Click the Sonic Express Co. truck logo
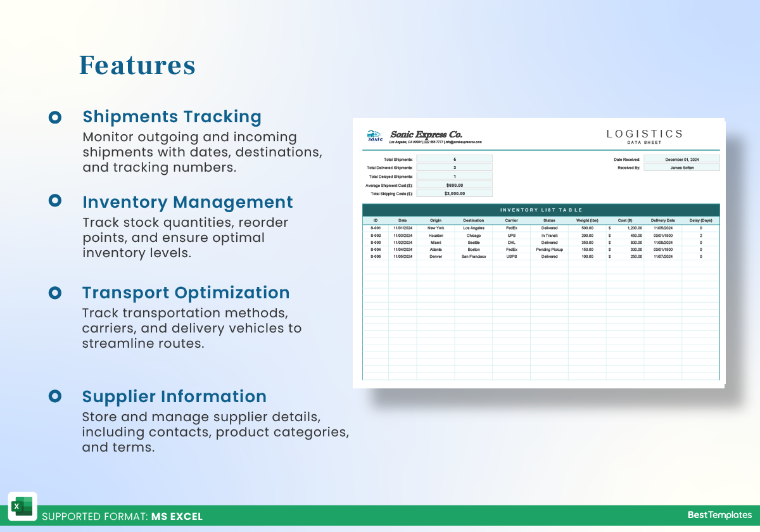The image size is (760, 532). coord(375,135)
